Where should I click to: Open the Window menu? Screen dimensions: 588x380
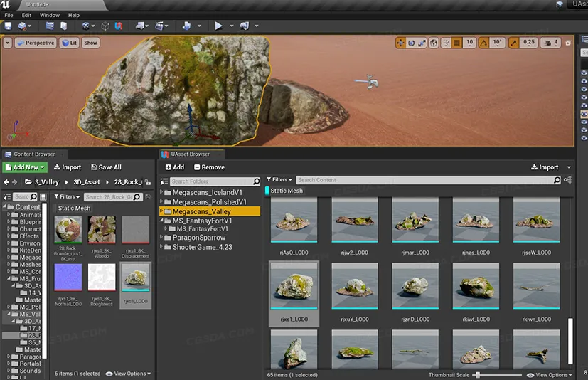(x=50, y=15)
